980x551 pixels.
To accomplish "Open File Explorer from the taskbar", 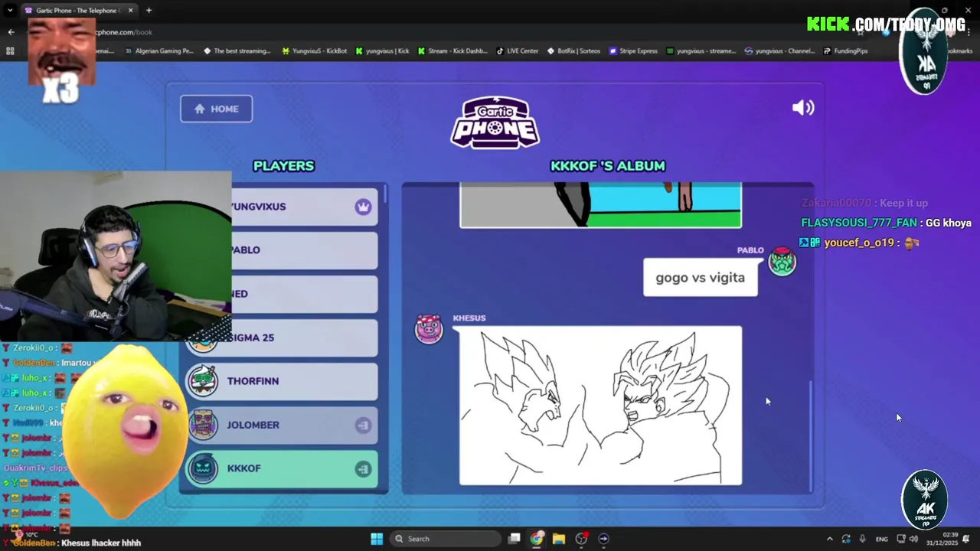I will (559, 539).
